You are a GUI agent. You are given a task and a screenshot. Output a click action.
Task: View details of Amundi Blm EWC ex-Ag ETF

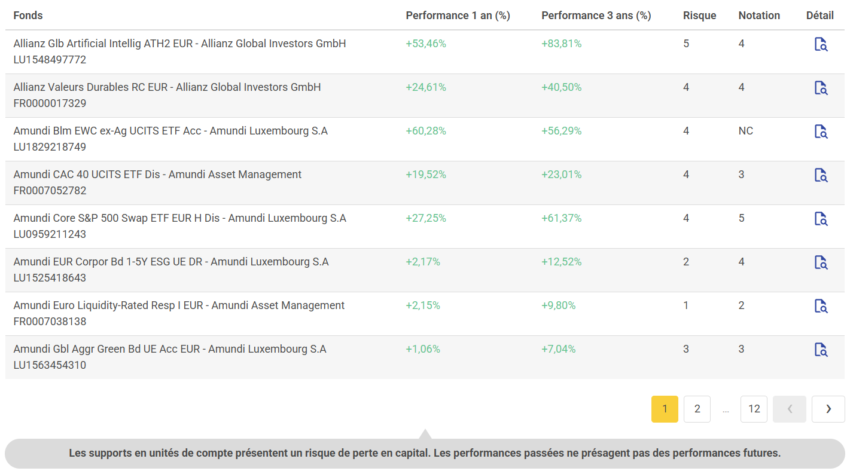point(820,131)
